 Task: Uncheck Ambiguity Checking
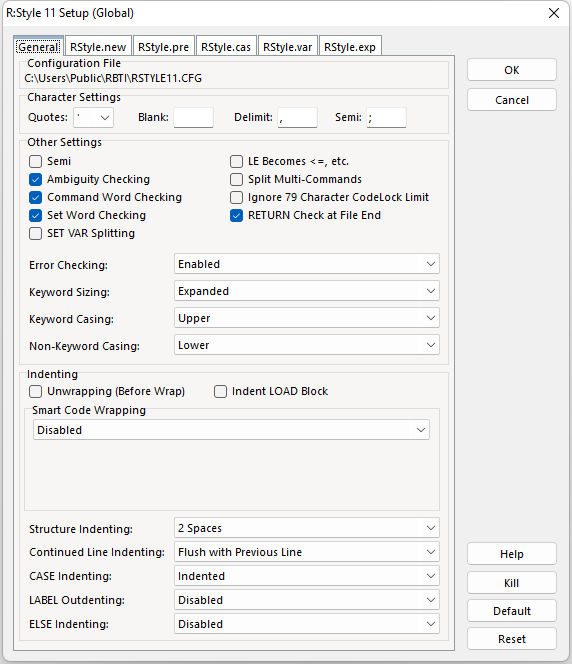(36, 180)
